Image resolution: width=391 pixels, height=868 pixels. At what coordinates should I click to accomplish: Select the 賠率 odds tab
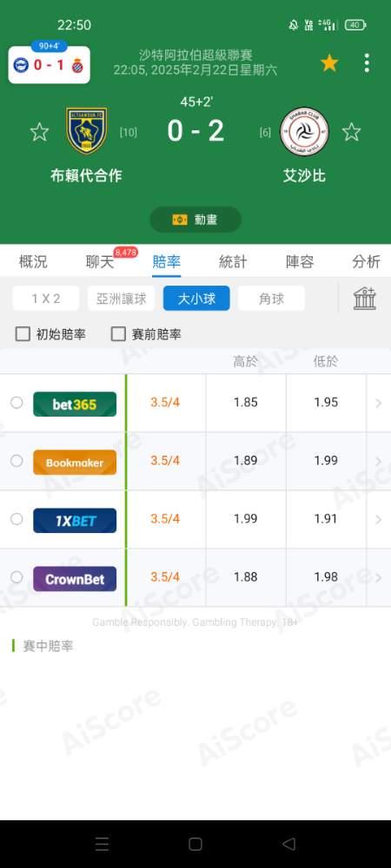[x=166, y=262]
